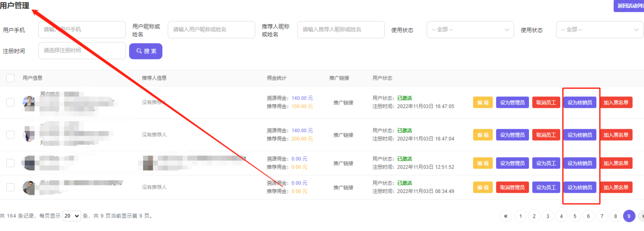Focus the 用户手机 input field

click(x=82, y=30)
